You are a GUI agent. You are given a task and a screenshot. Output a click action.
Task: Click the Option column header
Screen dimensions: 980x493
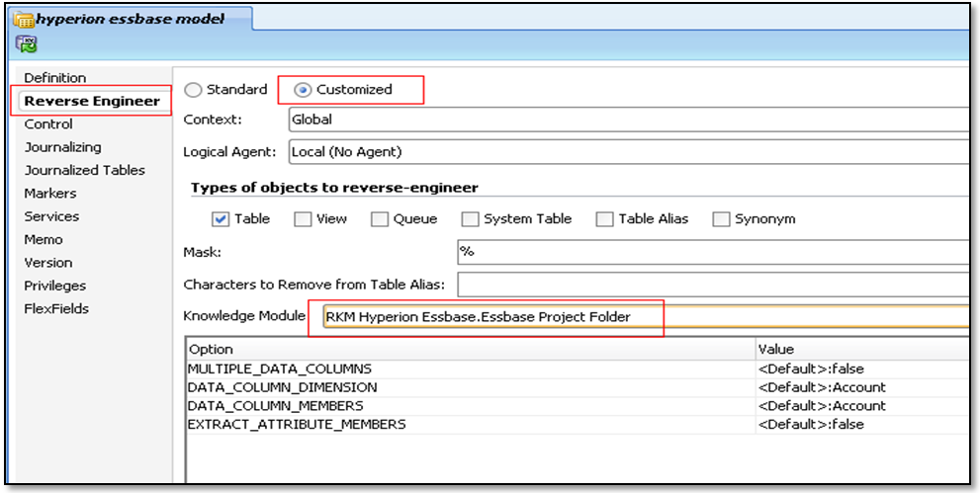[472, 350]
